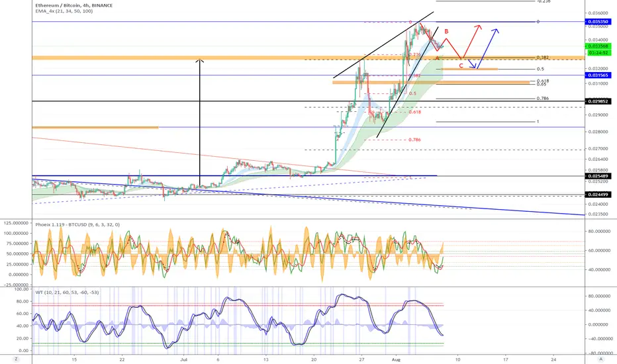Click the red 0.5 Fibonacci retracement label

click(412, 94)
